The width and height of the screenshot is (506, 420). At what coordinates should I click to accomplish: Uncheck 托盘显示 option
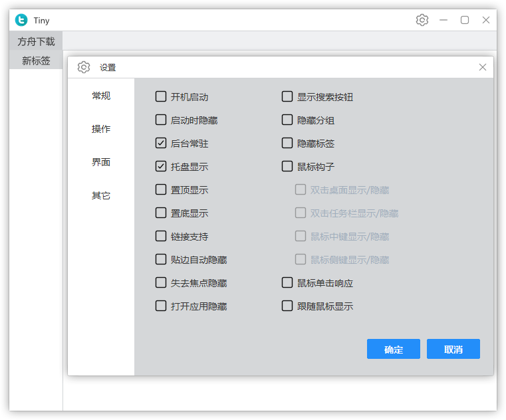[x=161, y=166]
